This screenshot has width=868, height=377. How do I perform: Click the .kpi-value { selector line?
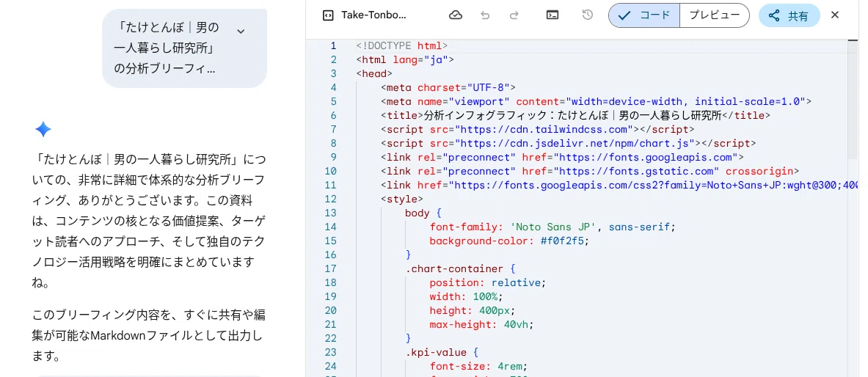442,352
